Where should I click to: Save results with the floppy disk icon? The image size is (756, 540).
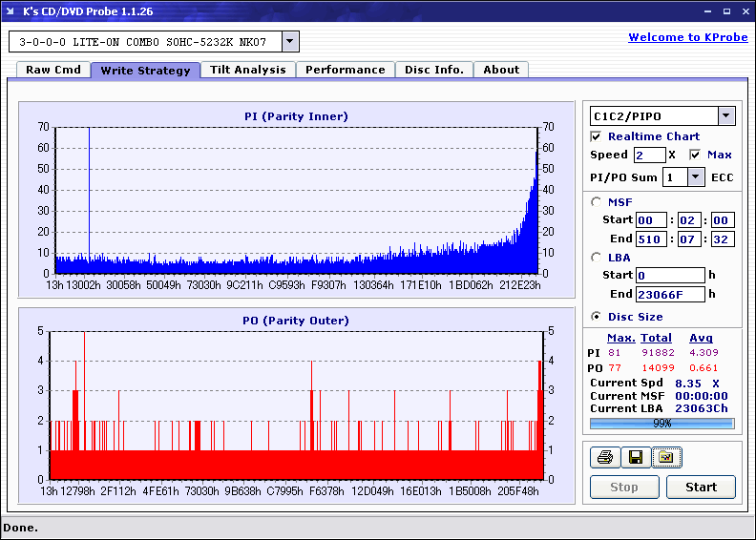(x=635, y=458)
